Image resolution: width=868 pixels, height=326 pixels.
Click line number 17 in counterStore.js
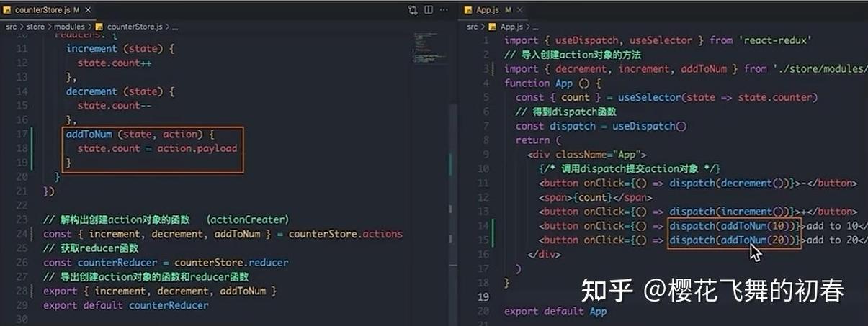(21, 134)
